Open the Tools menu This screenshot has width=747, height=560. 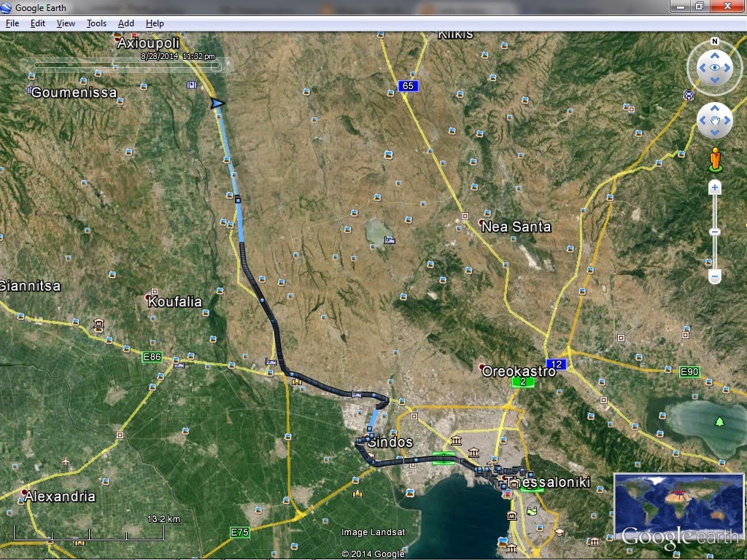[96, 23]
